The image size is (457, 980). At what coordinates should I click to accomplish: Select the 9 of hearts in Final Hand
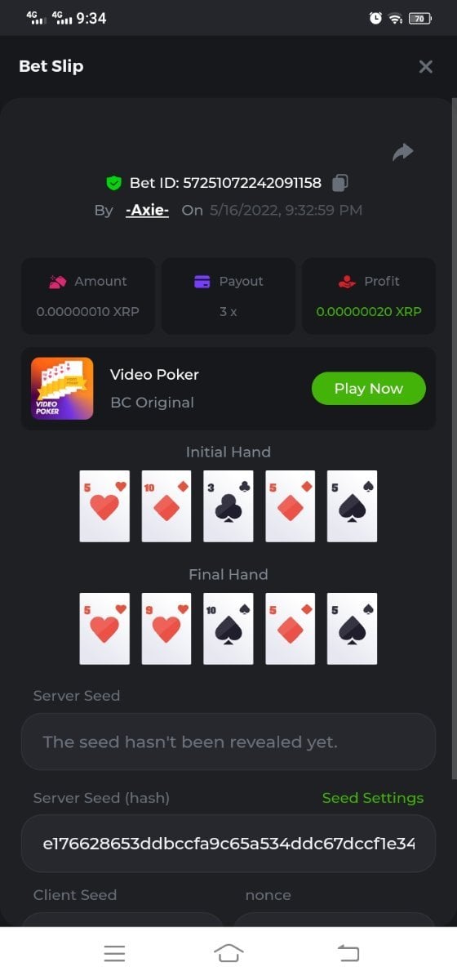(166, 629)
